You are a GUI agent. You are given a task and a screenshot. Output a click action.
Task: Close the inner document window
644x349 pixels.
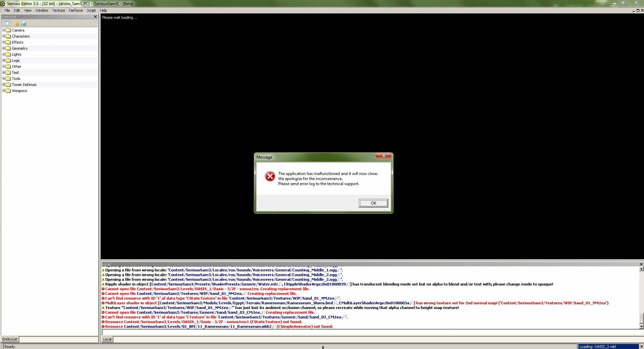pyautogui.click(x=642, y=10)
